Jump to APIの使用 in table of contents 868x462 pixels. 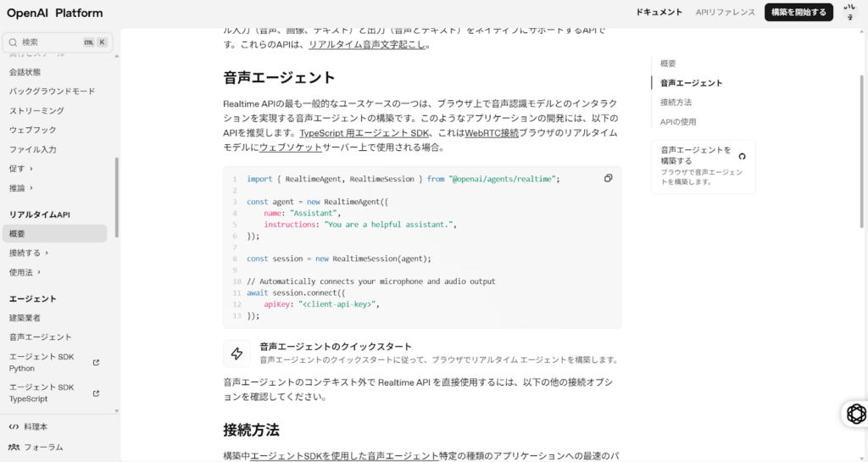click(x=678, y=122)
